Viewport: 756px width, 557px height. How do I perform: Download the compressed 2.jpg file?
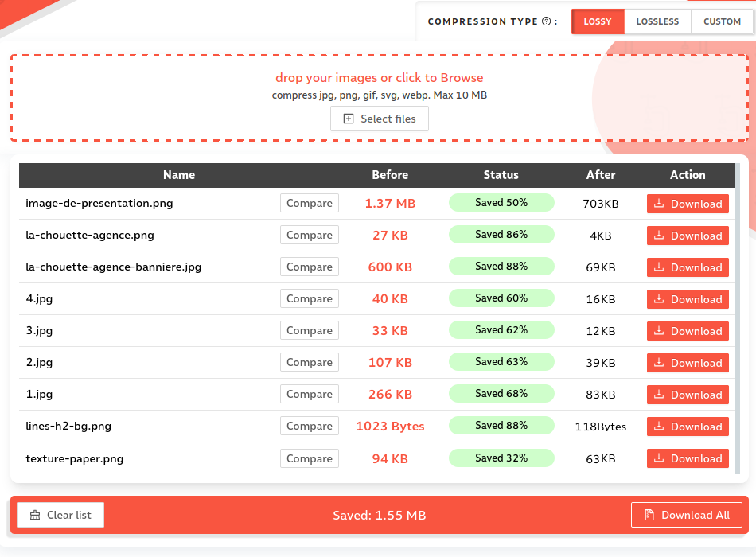click(x=688, y=363)
